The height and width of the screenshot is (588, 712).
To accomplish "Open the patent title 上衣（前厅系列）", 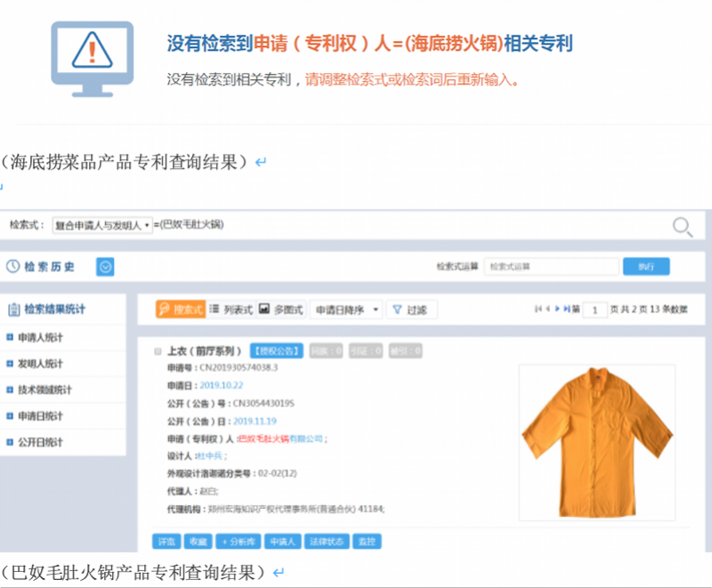I will [205, 351].
